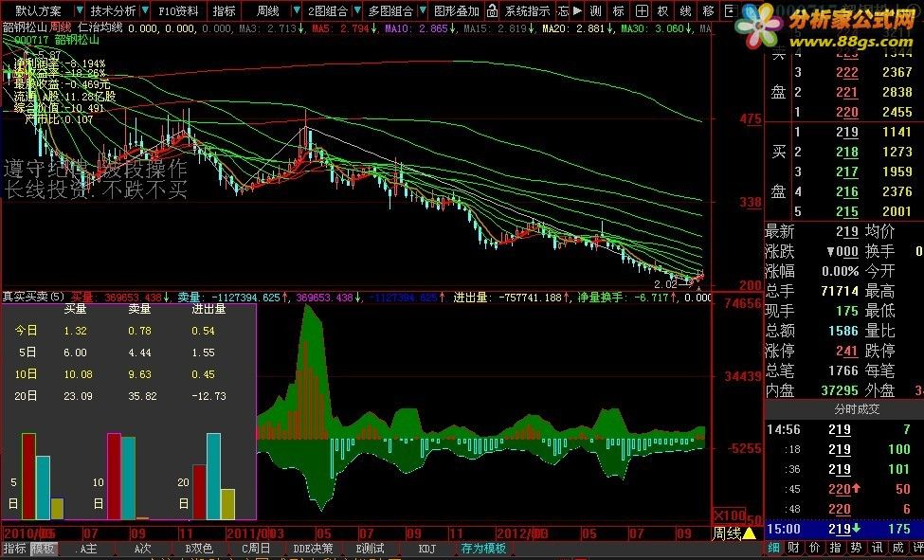Image resolution: width=924 pixels, height=560 pixels.
Task: Click the 2012/03 date marker on time axis
Action: tap(521, 534)
